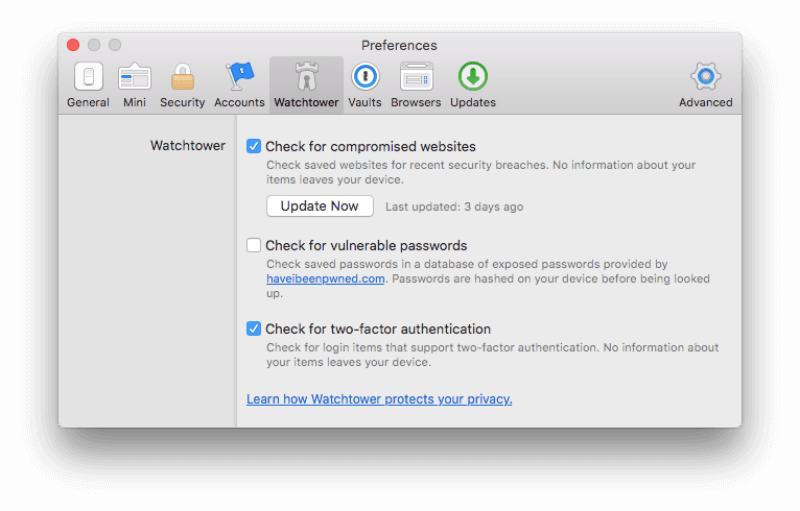
Task: Open the Browsers preferences icon
Action: (x=416, y=76)
